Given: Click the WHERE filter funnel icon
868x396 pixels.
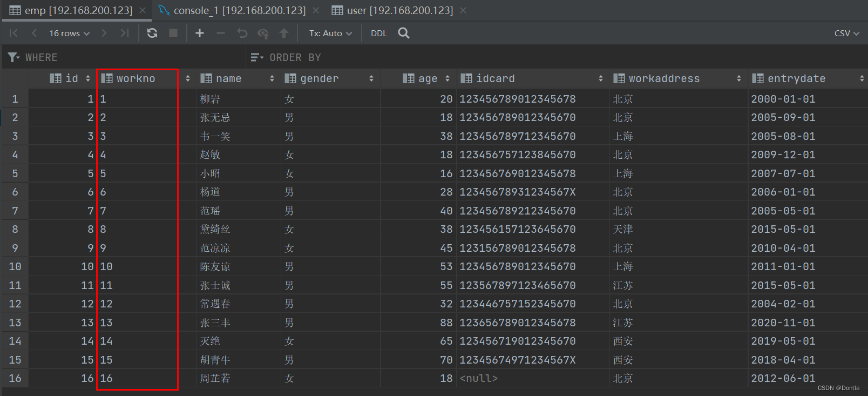Looking at the screenshot, I should 14,57.
